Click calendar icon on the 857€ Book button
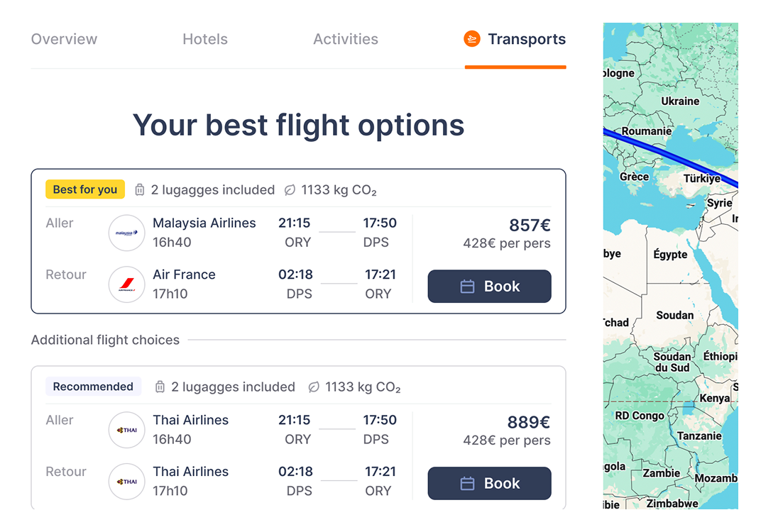Screen dimensions: 761x532 click(x=467, y=287)
